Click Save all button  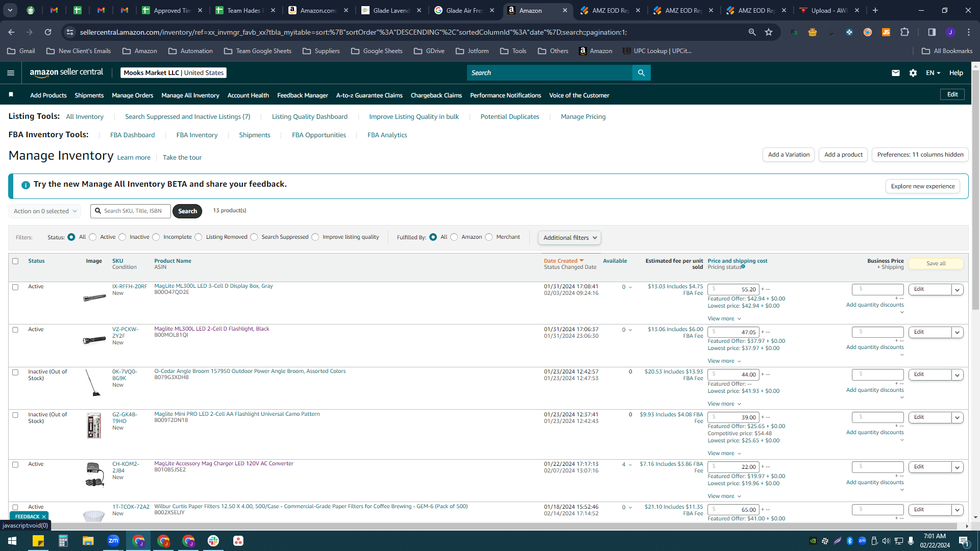tap(936, 264)
